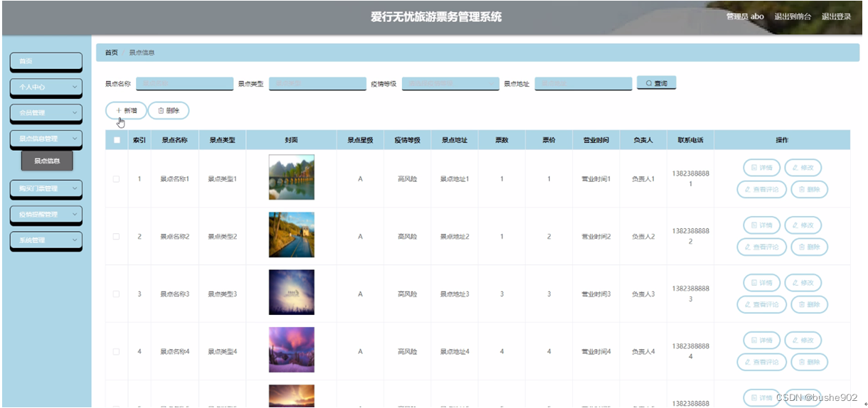868x408 pixels.
Task: Open cover image of 景点名称1
Action: (x=291, y=178)
